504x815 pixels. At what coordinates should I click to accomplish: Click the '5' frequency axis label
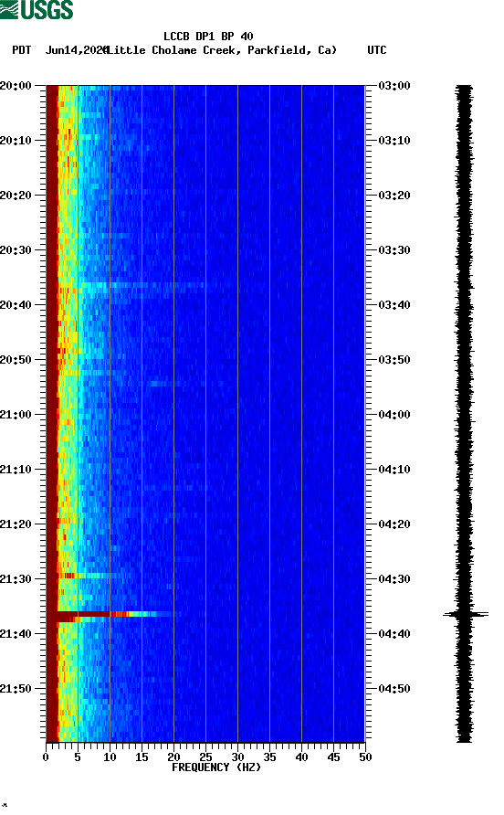78,757
